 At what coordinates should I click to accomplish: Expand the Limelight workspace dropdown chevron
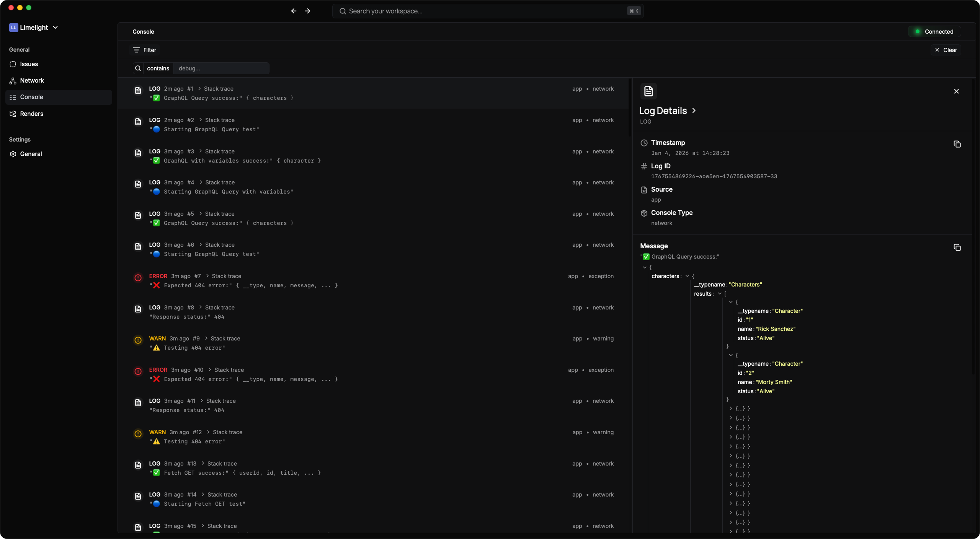point(56,27)
